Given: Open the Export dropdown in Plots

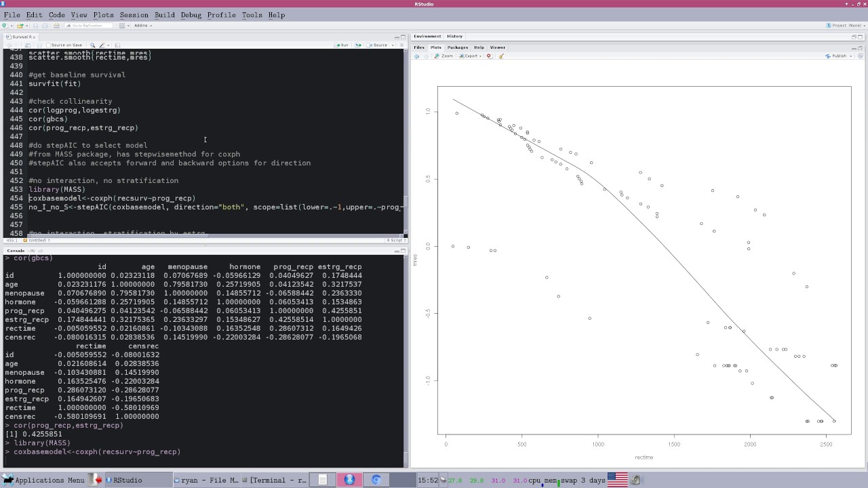Looking at the screenshot, I should tap(470, 56).
